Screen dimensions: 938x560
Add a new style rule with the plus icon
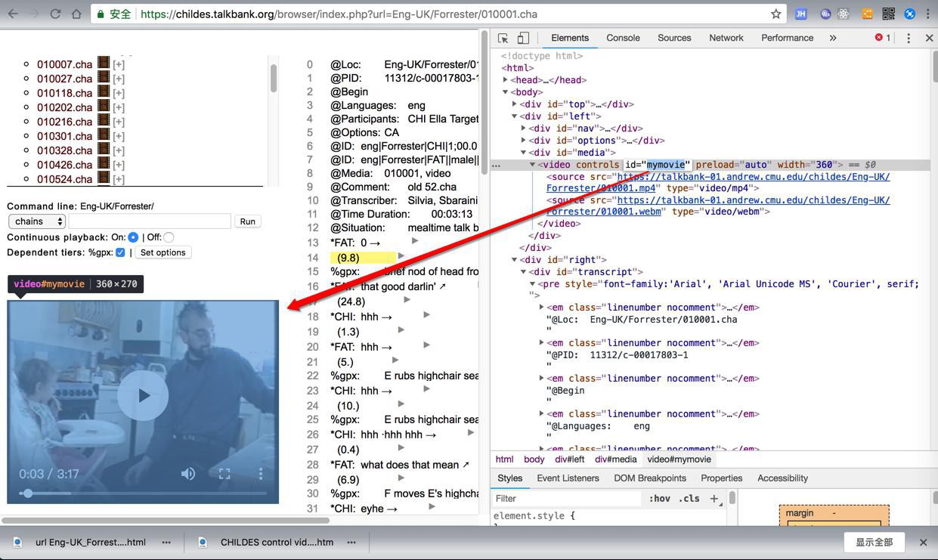pos(714,498)
